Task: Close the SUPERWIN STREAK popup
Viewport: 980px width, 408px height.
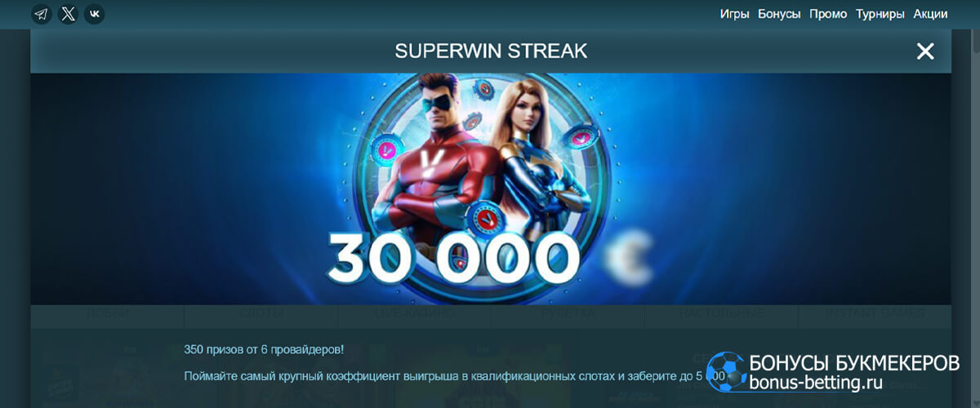Action: (x=925, y=51)
